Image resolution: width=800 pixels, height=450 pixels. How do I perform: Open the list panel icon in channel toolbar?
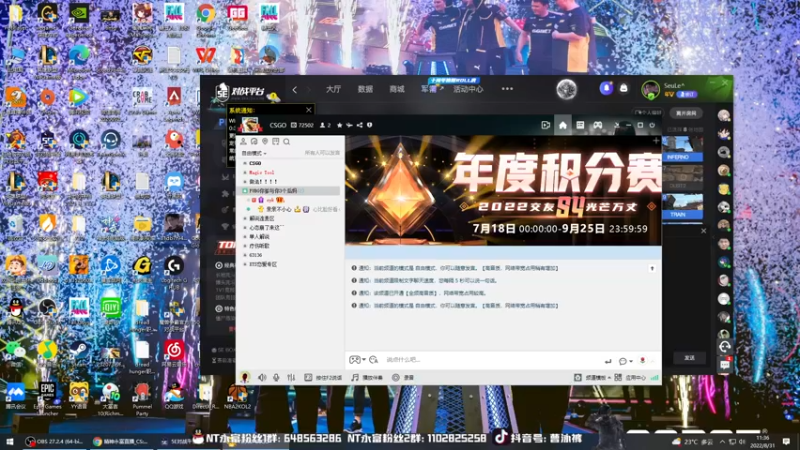coord(580,125)
